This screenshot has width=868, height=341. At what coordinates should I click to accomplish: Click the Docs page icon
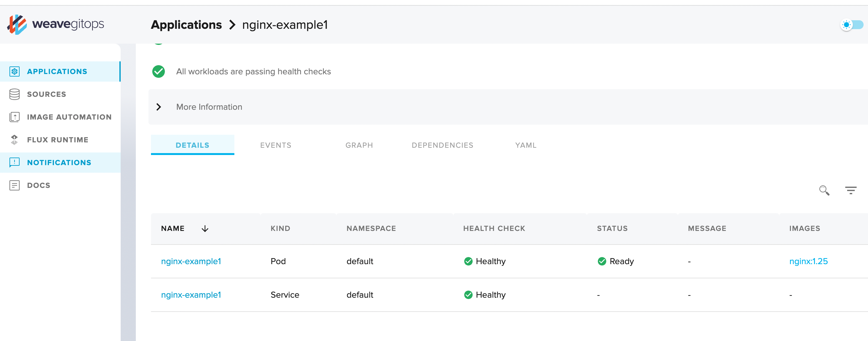(15, 185)
